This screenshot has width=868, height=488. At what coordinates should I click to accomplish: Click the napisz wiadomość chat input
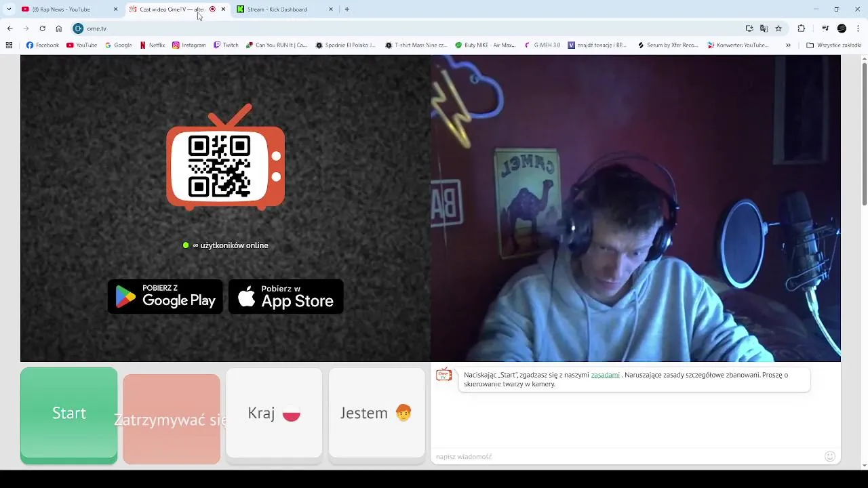click(627, 457)
